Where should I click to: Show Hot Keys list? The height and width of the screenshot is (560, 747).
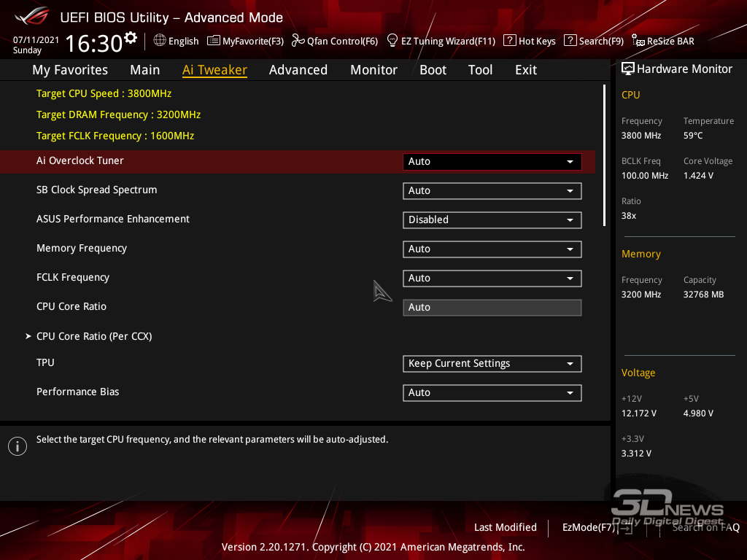[530, 41]
